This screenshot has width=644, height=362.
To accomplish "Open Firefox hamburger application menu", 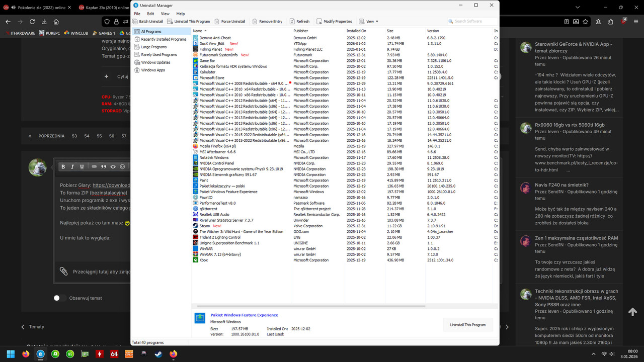I will [x=636, y=22].
